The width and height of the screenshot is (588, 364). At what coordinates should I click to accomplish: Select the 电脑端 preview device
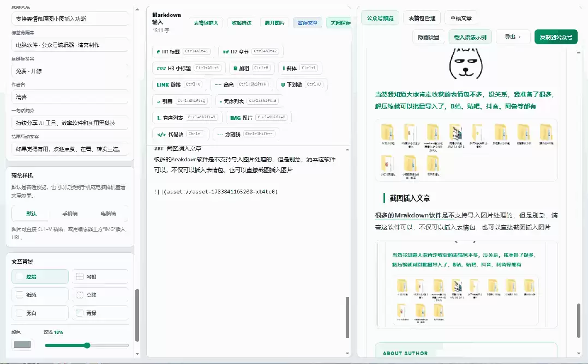pos(108,214)
